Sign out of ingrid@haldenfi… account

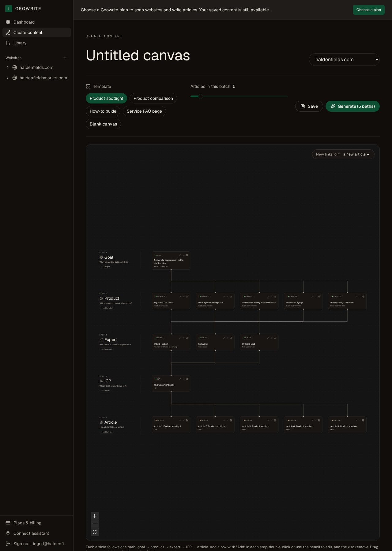pos(36,544)
